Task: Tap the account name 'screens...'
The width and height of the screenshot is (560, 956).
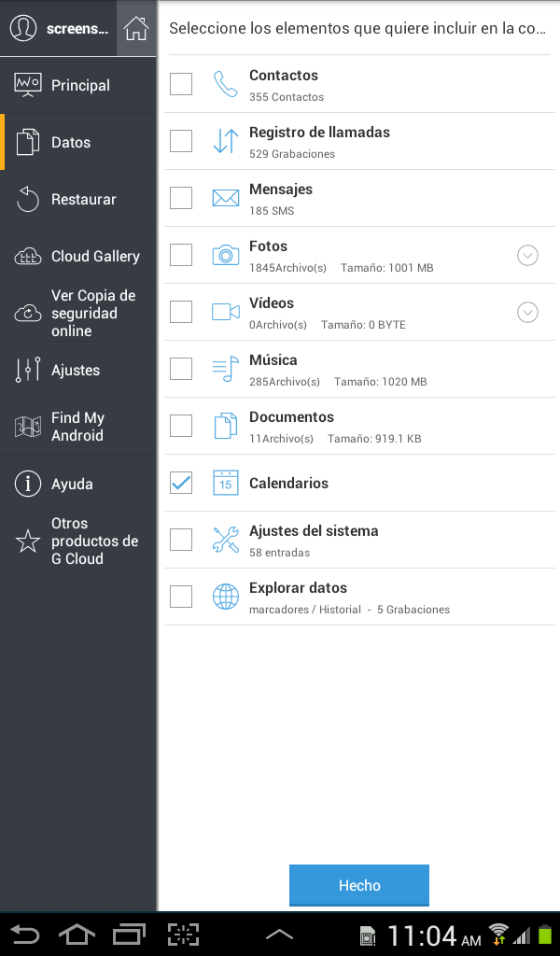Action: point(77,29)
